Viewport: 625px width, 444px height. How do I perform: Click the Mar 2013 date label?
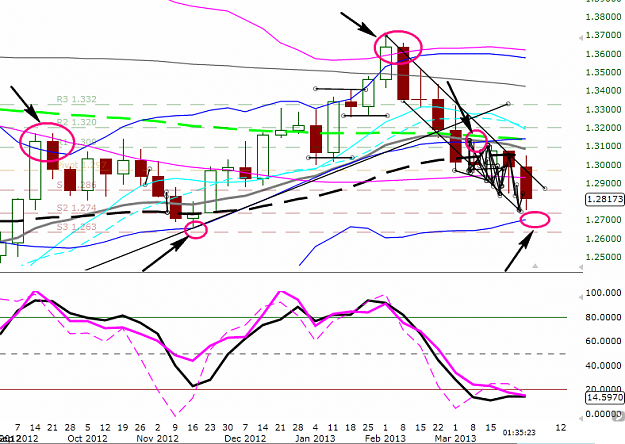pyautogui.click(x=455, y=438)
